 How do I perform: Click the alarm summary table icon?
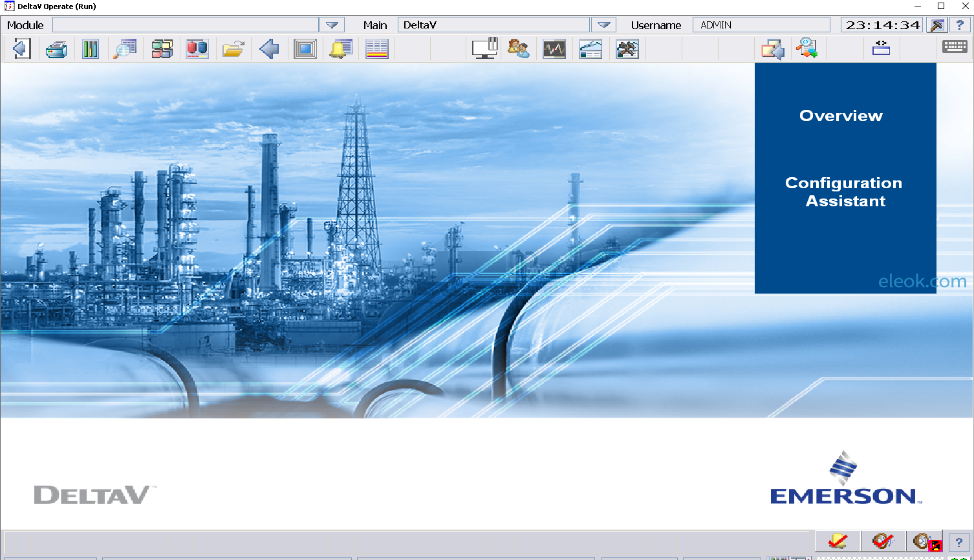click(377, 48)
